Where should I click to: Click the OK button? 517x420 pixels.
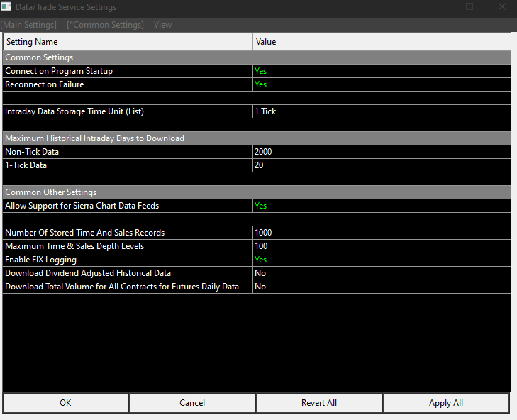[65, 403]
